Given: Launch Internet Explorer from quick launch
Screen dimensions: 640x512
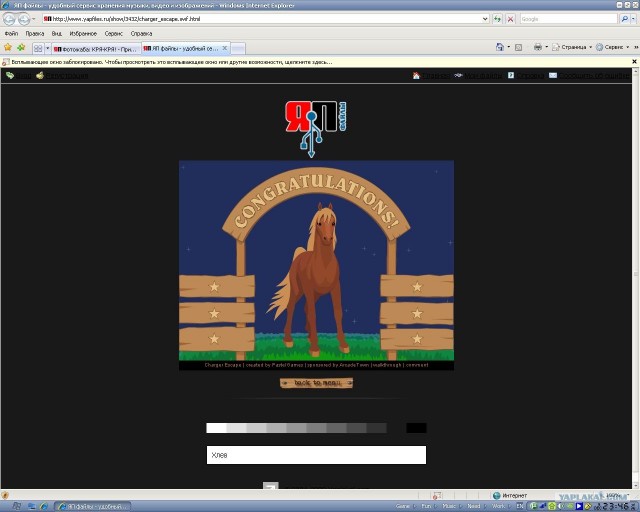Looking at the screenshot, I should 44,506.
